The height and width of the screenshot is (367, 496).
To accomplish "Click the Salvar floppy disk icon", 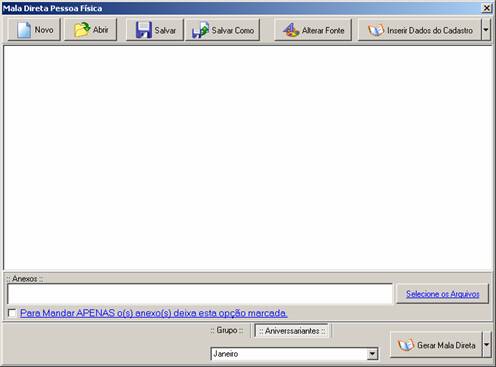I will (144, 30).
